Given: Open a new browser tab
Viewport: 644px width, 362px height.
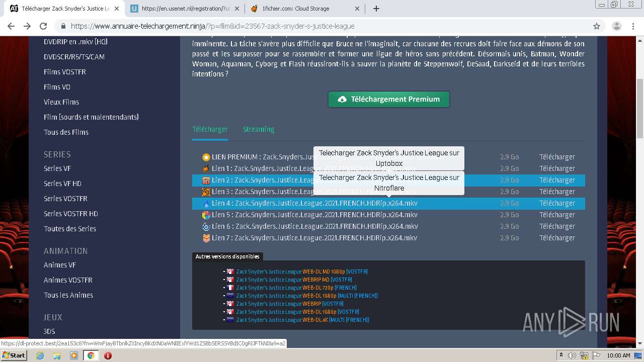Looking at the screenshot, I should (376, 9).
